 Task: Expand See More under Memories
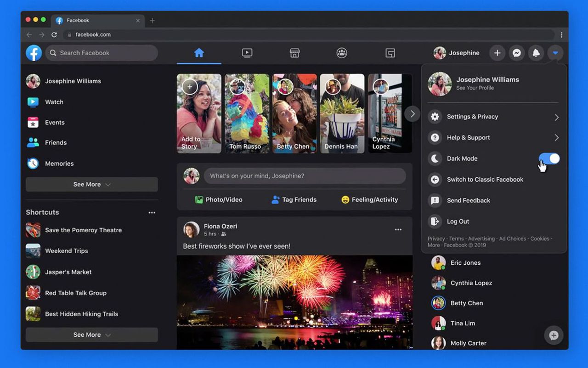(92, 184)
